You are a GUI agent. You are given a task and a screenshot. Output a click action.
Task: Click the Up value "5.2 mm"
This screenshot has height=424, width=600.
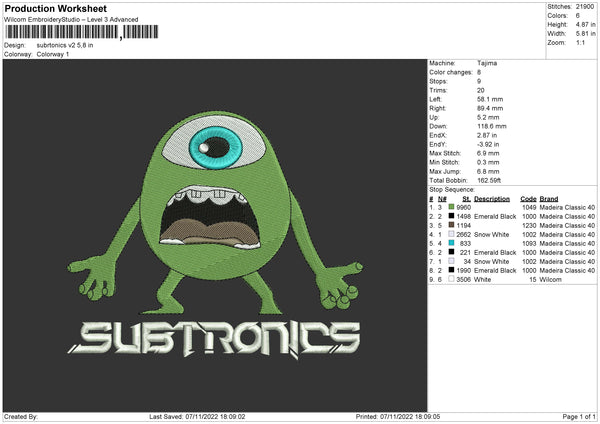click(x=488, y=117)
